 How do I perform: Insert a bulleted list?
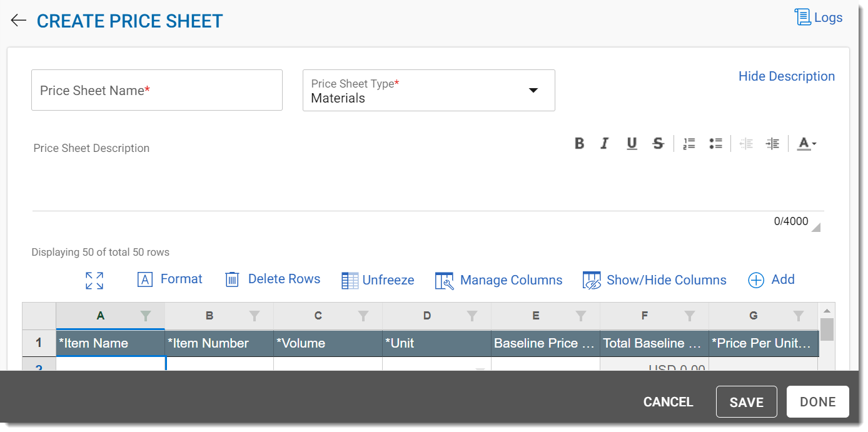click(x=716, y=144)
